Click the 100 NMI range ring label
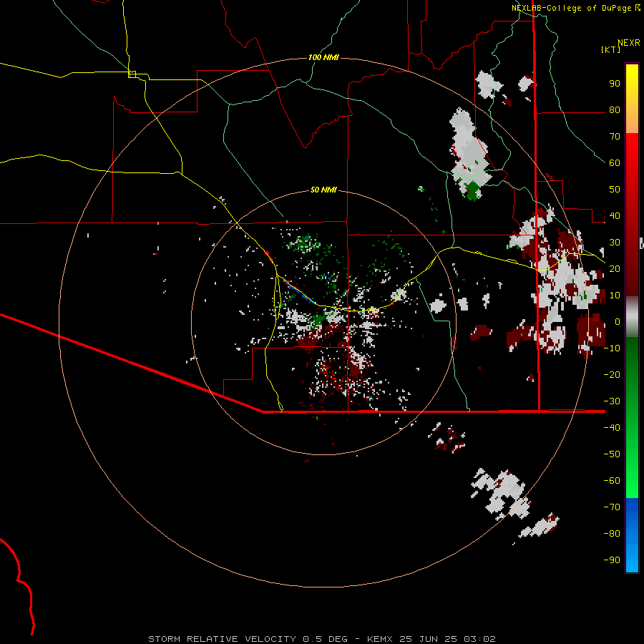This screenshot has width=644, height=644. coord(323,57)
